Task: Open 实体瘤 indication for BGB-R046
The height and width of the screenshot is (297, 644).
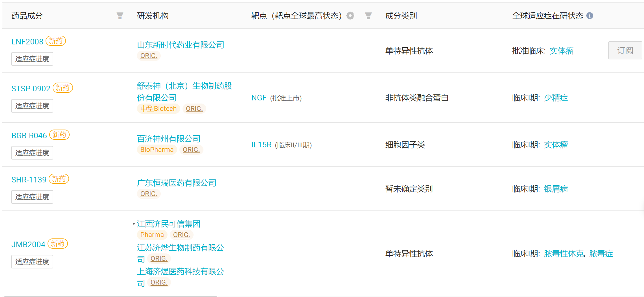Action: [x=556, y=145]
